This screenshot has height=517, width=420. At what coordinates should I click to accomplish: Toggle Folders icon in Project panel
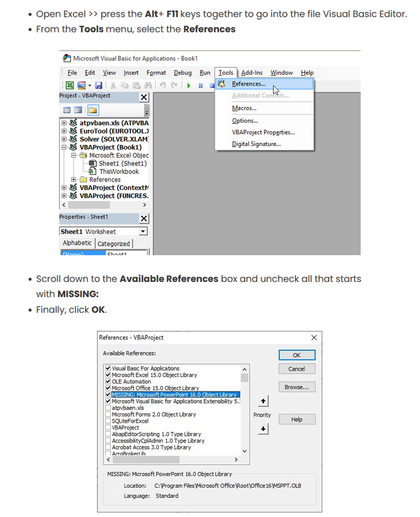pos(93,110)
